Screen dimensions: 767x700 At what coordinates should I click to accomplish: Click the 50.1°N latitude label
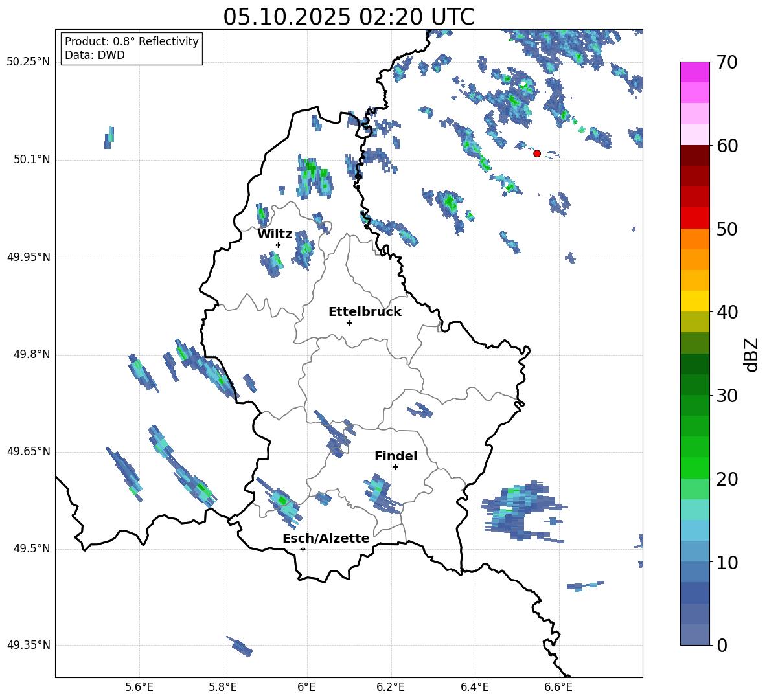click(x=32, y=160)
